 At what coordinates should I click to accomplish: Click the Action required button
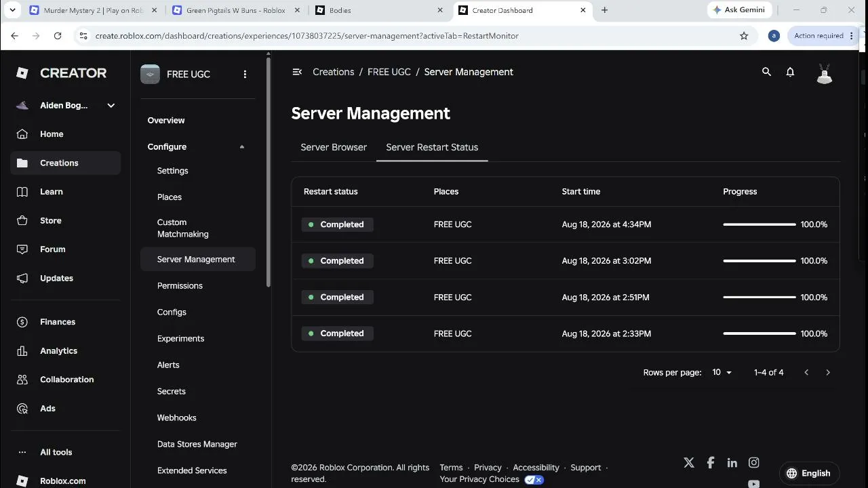823,36
